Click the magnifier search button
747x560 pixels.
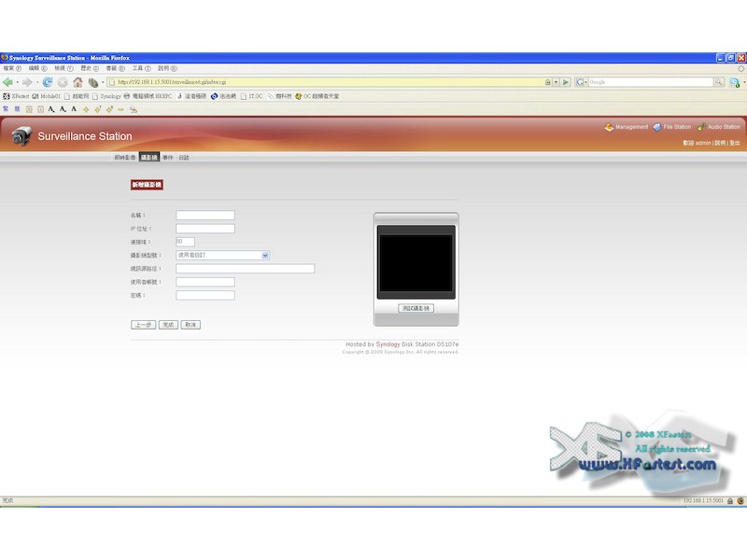(718, 82)
